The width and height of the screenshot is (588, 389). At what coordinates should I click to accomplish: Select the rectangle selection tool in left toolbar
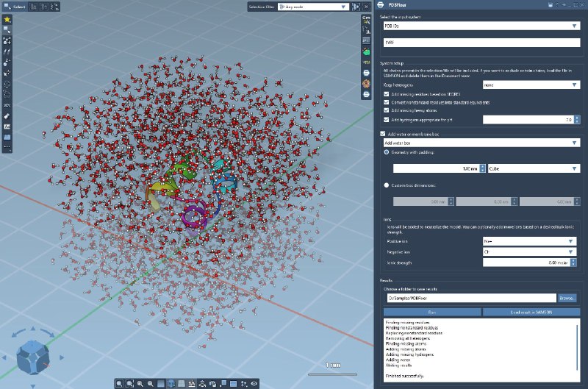pyautogui.click(x=7, y=30)
